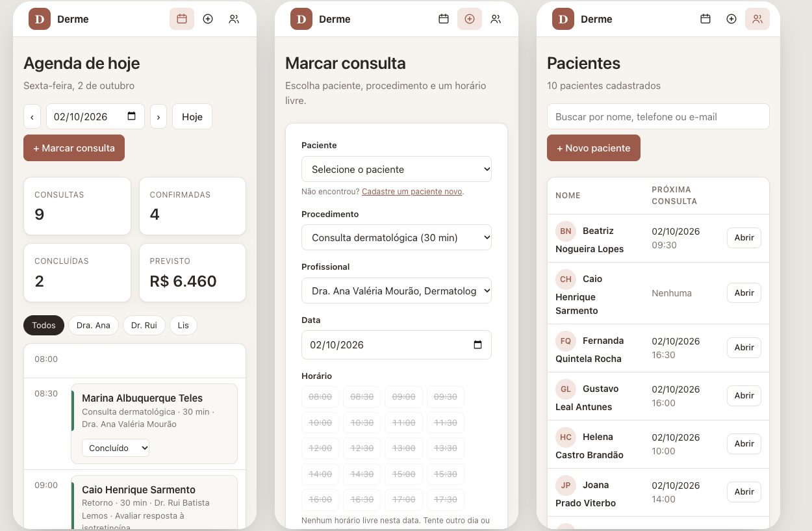Open Fernanda Quintela Rocha record with Abrir
The height and width of the screenshot is (531, 812).
[744, 348]
